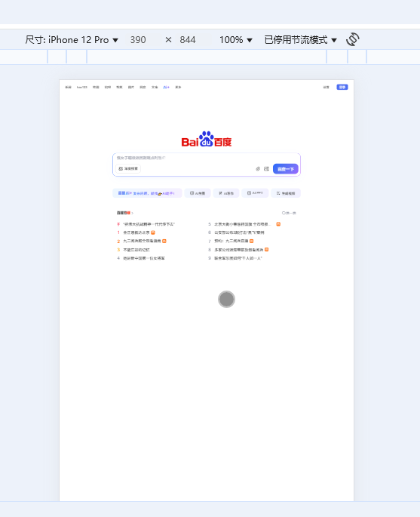Viewport: 420px width, 517px height.
Task: Click the AI PPT chip
Action: click(x=255, y=193)
